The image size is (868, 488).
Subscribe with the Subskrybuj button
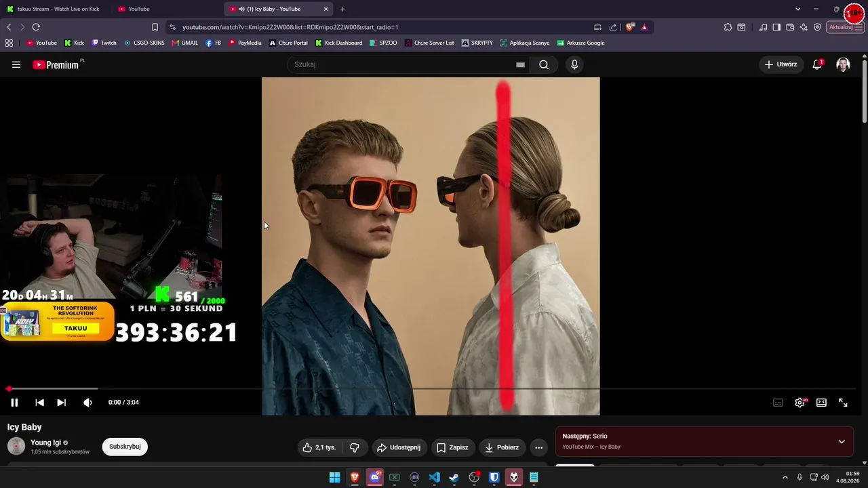click(125, 447)
